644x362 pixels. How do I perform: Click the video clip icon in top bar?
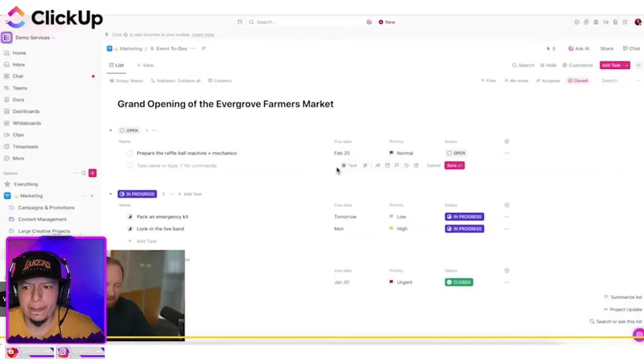pos(606,22)
